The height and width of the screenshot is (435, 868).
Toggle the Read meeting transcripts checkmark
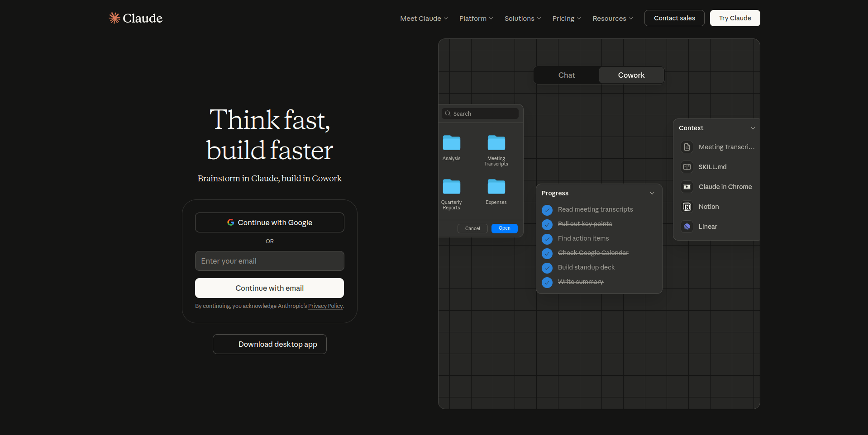[547, 210]
